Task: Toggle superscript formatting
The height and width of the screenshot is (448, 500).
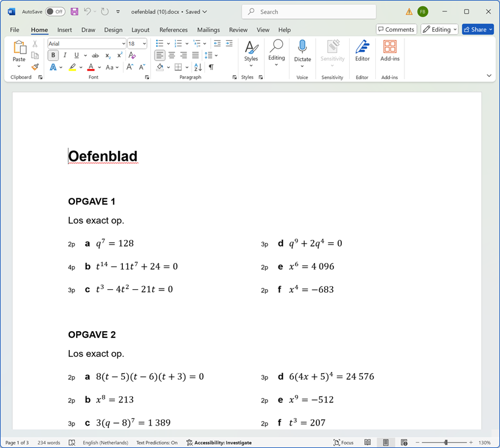Action: (120, 55)
